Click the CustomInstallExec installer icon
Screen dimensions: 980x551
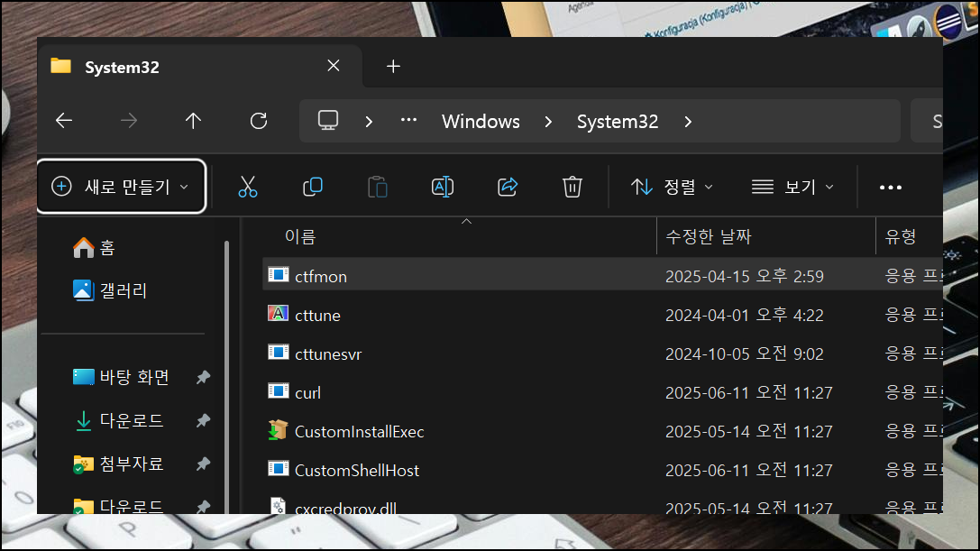[x=278, y=429]
